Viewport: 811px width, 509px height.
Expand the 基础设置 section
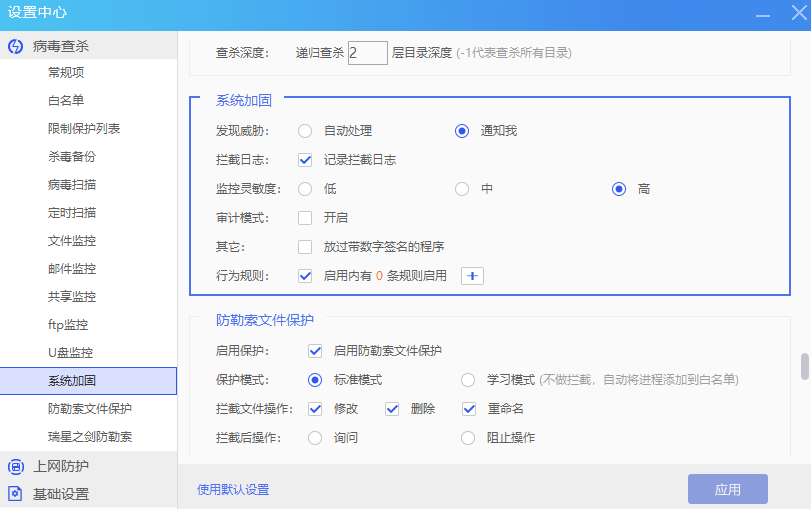tap(61, 494)
